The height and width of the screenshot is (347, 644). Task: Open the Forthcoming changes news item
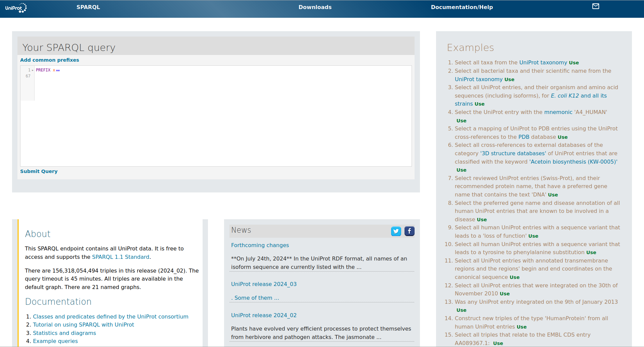pos(260,245)
